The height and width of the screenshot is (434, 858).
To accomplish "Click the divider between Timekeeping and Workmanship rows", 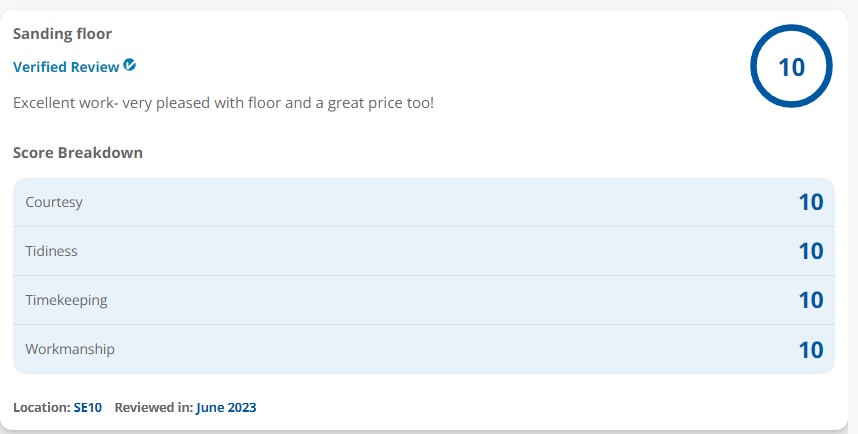I will [424, 324].
